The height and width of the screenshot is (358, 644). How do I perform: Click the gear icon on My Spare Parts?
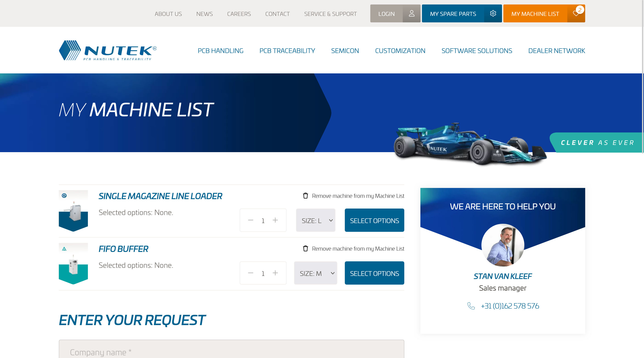(x=493, y=13)
